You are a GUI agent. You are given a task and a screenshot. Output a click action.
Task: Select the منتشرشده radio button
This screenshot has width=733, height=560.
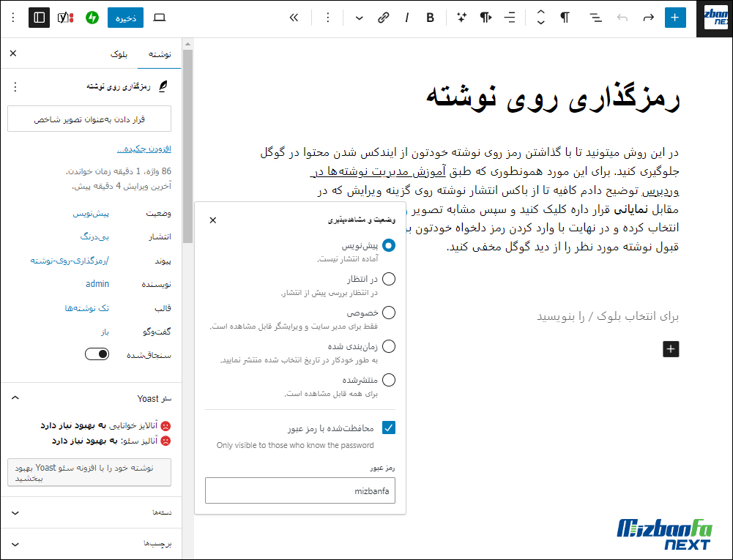click(x=389, y=379)
